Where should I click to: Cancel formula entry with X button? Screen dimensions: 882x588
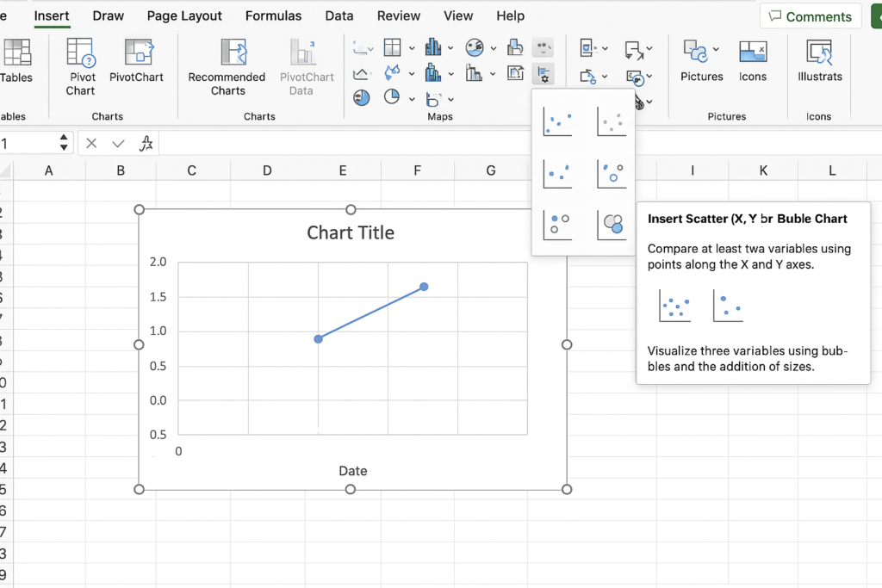(x=91, y=144)
